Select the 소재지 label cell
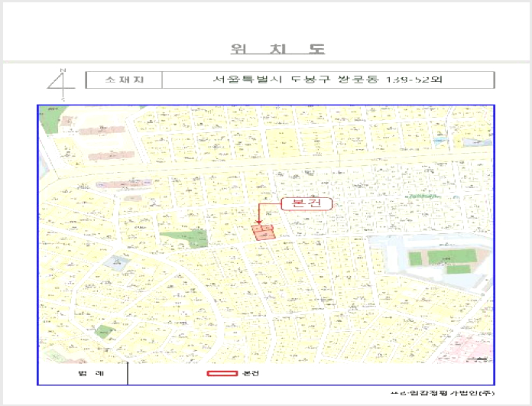The width and height of the screenshot is (532, 406). pyautogui.click(x=124, y=80)
